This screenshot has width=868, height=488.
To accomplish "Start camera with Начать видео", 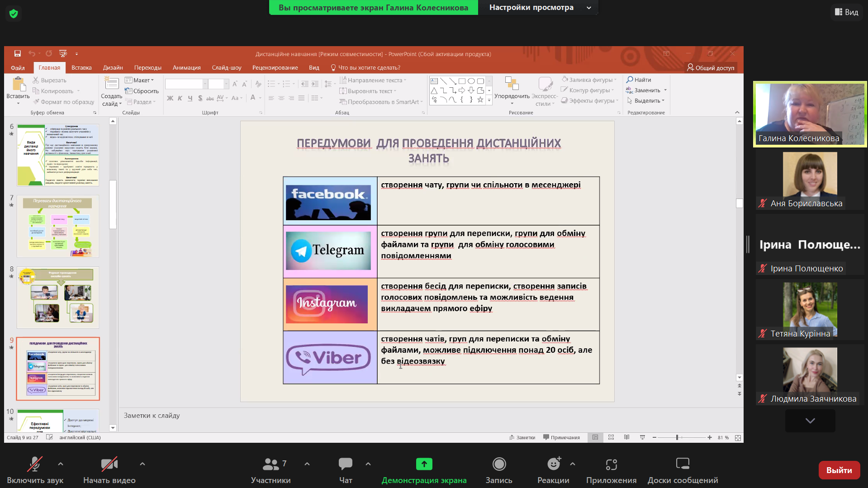I will click(x=109, y=470).
